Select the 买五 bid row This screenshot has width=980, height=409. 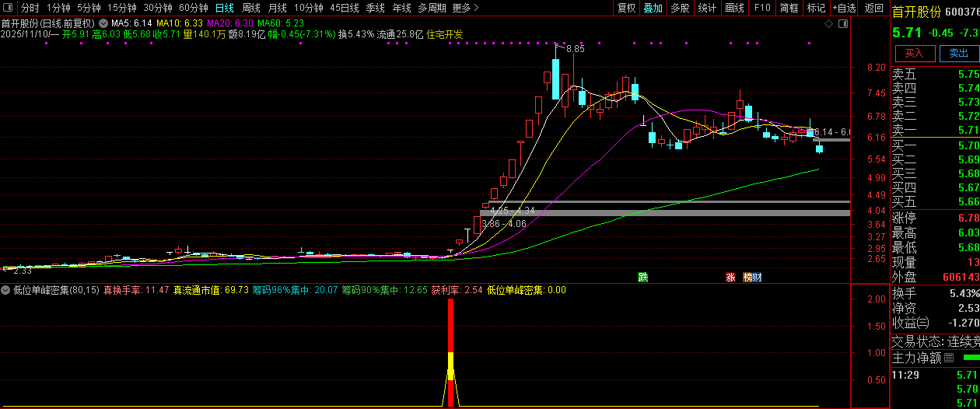935,201
